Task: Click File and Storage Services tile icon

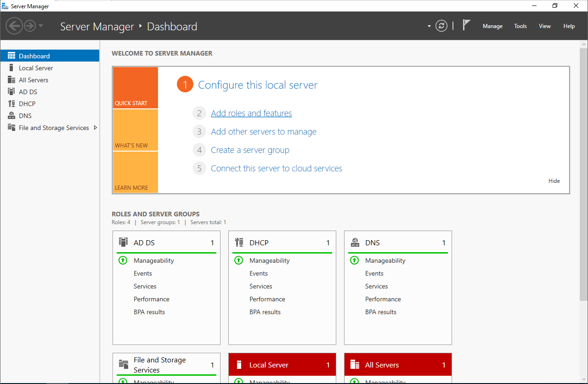Action: coord(123,365)
